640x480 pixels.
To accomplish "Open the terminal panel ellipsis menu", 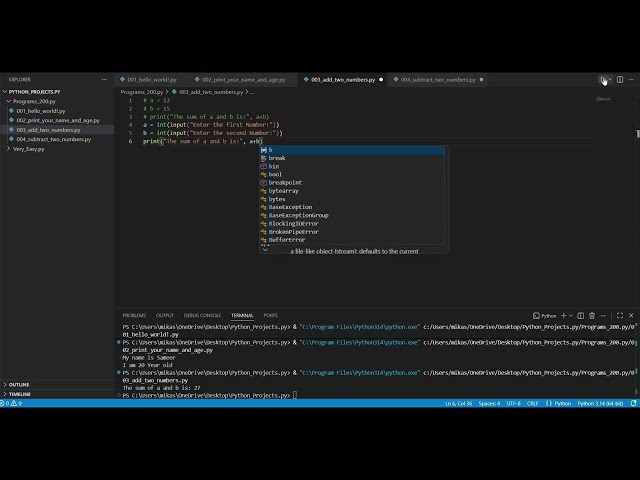I will point(603,316).
